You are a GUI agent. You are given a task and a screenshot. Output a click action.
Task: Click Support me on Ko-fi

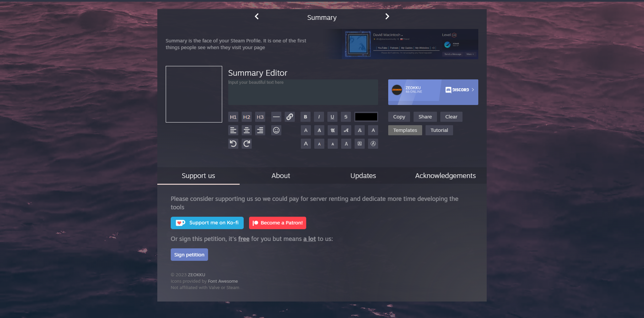tap(207, 223)
